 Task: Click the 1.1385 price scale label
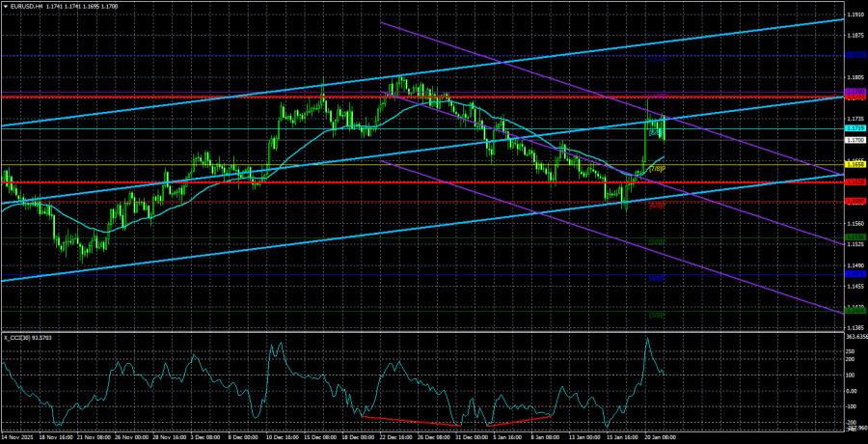855,327
